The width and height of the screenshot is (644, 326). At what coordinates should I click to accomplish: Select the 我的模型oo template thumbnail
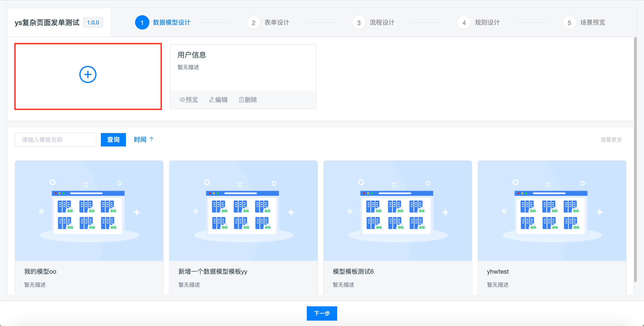point(89,210)
